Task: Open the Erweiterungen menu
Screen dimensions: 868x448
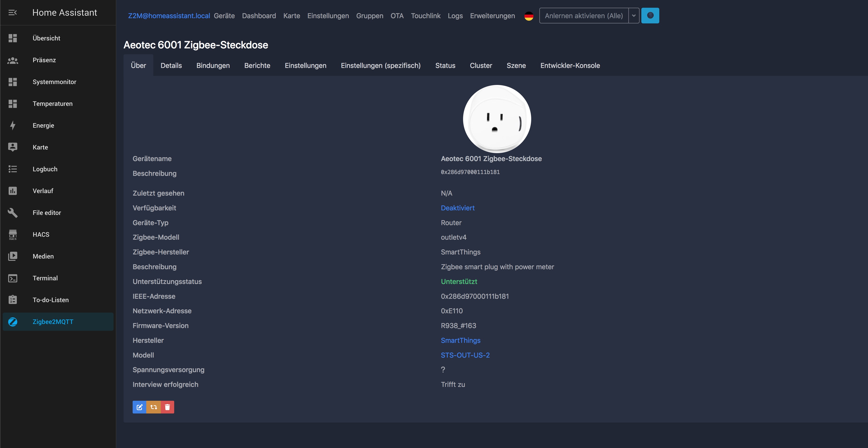Action: pyautogui.click(x=492, y=16)
